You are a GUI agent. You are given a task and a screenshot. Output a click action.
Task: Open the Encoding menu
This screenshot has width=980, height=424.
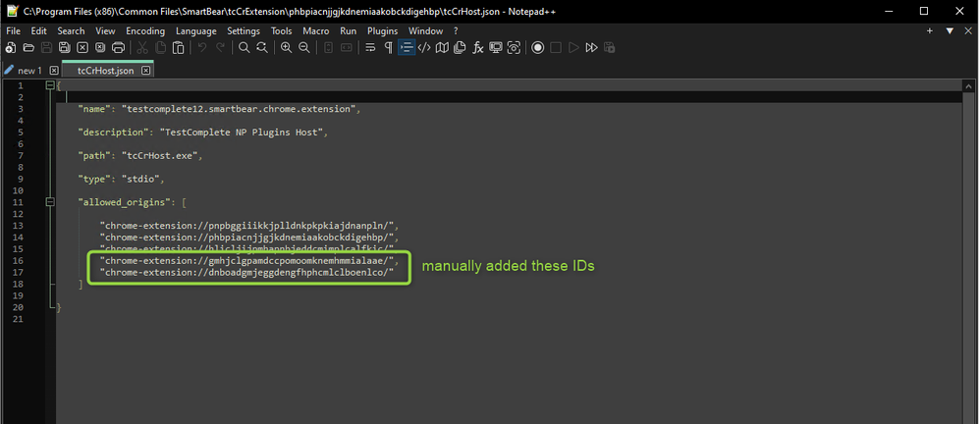click(145, 30)
